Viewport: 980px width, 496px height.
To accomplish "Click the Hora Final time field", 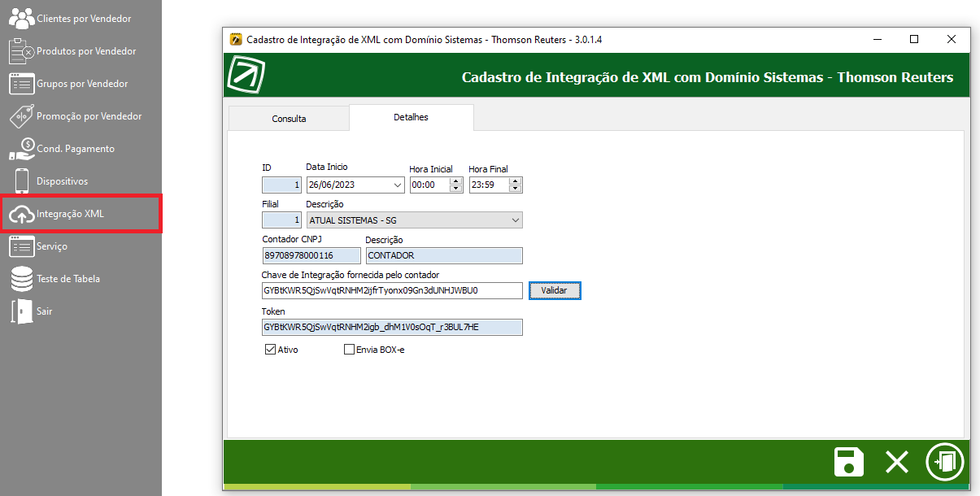I will coord(489,185).
